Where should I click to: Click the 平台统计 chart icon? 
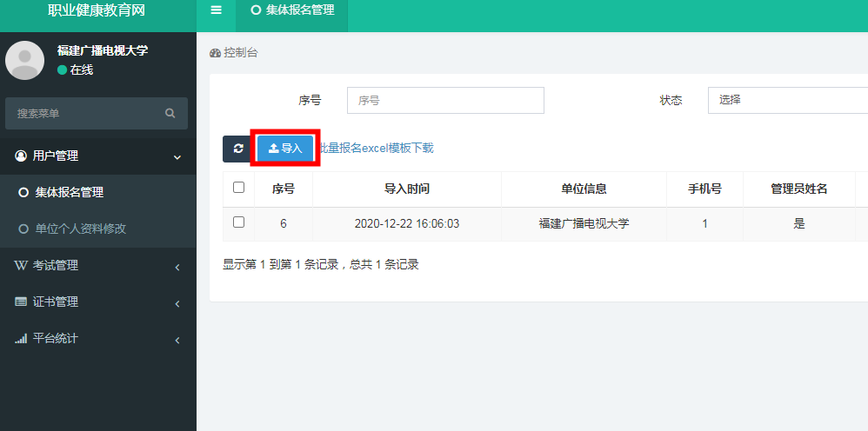pyautogui.click(x=21, y=339)
